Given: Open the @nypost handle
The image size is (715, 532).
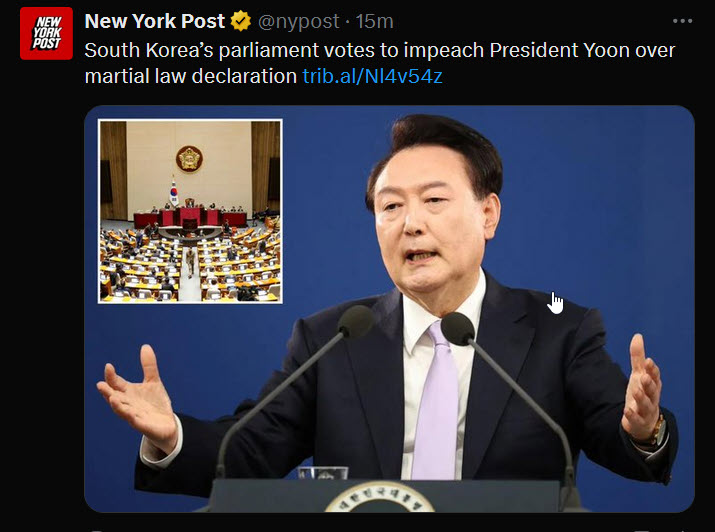Looking at the screenshot, I should coord(299,21).
